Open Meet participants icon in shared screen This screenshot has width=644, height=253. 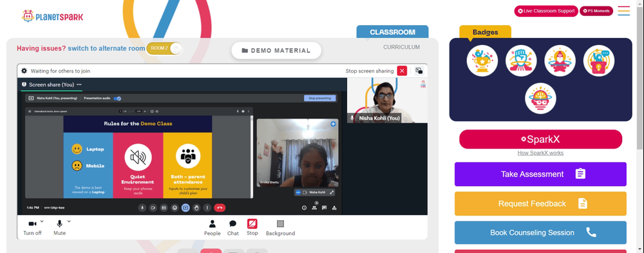(314, 208)
